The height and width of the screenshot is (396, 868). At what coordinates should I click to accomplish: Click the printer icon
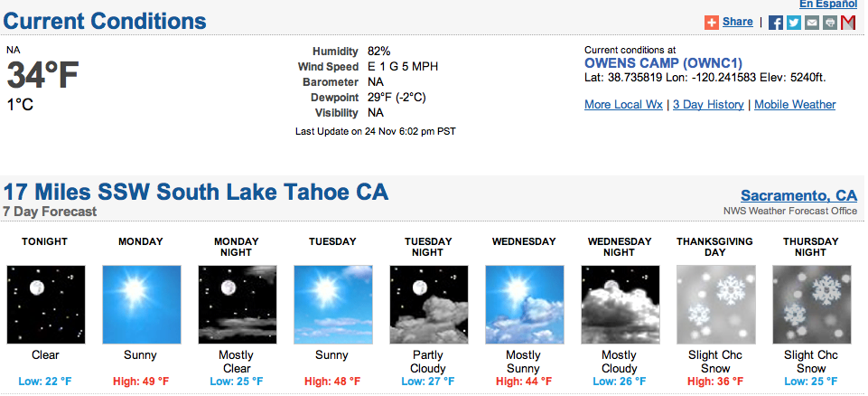pyautogui.click(x=829, y=23)
